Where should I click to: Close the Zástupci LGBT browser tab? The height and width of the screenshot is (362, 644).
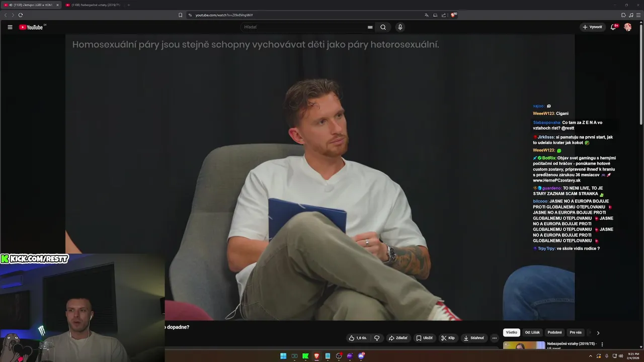pos(57,5)
